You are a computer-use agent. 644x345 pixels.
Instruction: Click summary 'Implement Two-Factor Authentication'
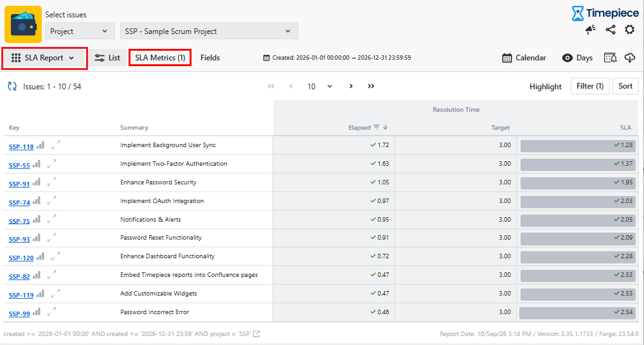tap(174, 163)
